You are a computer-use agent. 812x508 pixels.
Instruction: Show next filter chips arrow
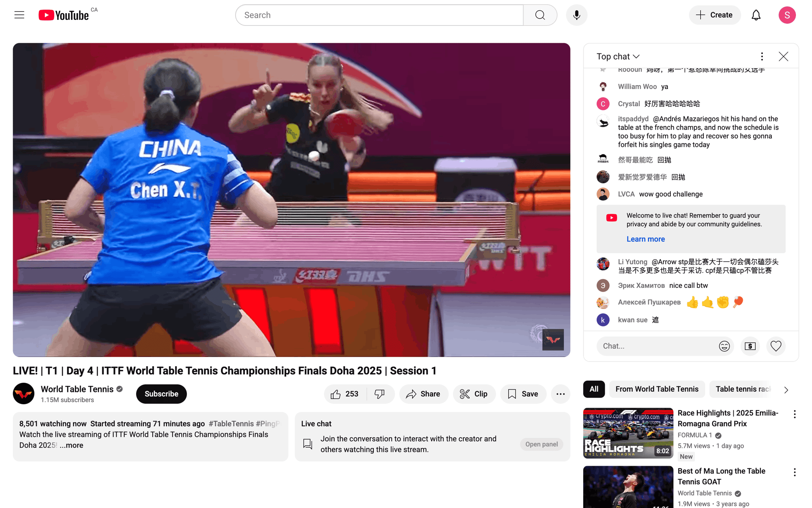(786, 390)
